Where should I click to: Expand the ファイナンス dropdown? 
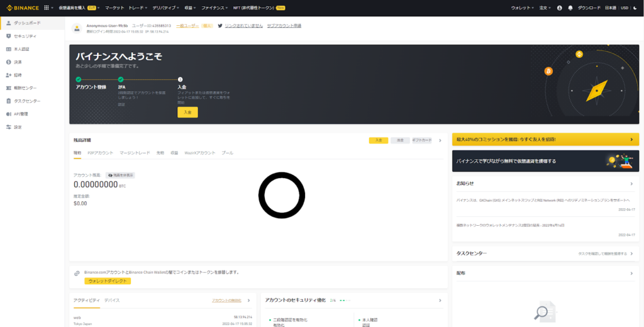click(x=214, y=8)
